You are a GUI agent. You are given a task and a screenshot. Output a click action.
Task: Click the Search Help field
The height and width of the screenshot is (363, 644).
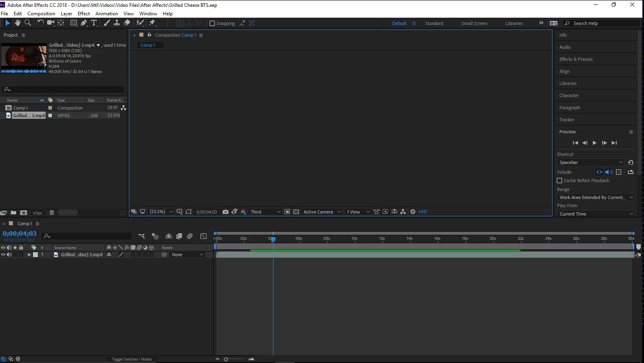(x=601, y=23)
